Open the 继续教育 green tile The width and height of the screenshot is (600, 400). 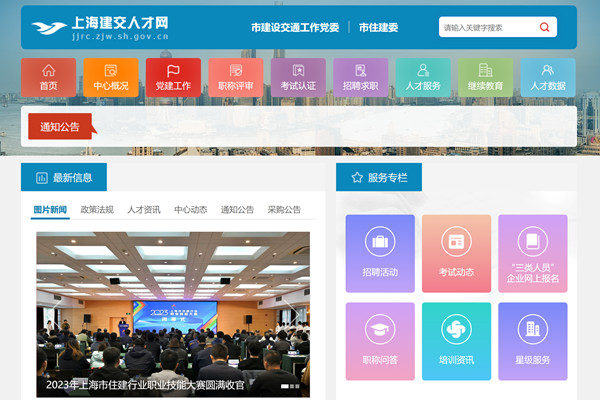485,78
